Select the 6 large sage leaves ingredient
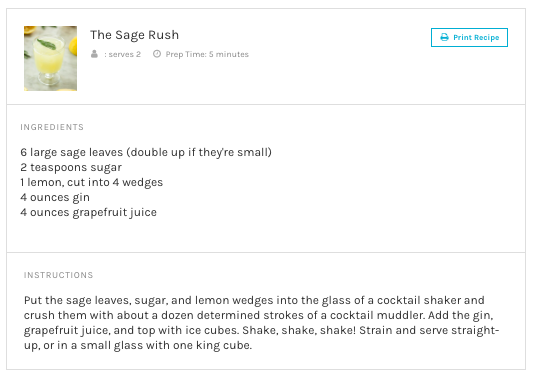Image resolution: width=536 pixels, height=385 pixels. click(x=146, y=152)
